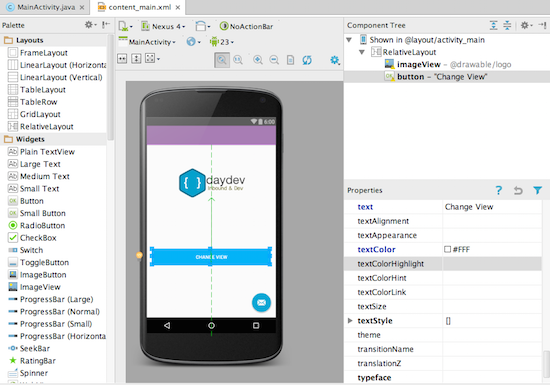Open Palette settings gear menu
550x385 pixels.
(x=90, y=25)
